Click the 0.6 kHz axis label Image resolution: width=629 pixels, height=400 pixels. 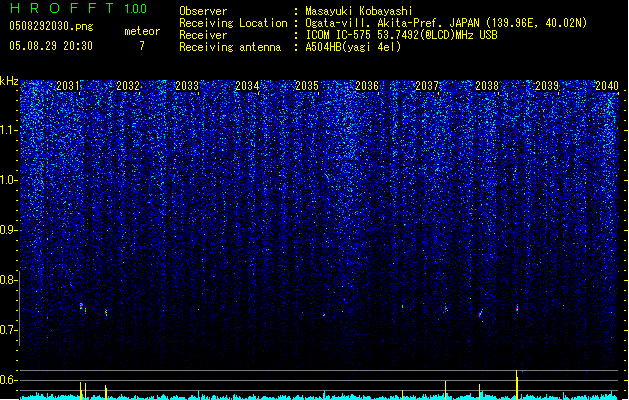coord(8,380)
